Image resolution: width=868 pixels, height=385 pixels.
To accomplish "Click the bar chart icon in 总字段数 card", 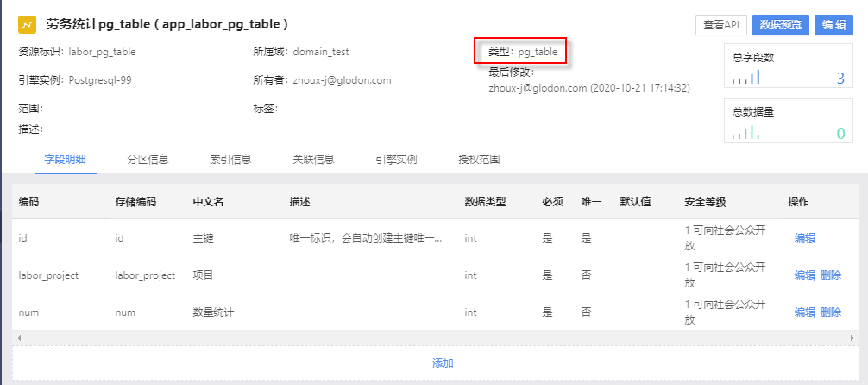I will click(745, 79).
